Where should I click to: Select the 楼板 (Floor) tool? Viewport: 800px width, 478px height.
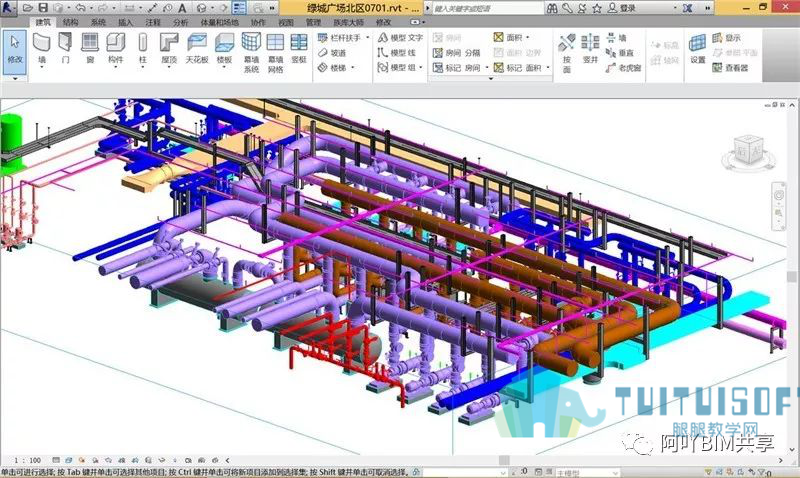coord(224,49)
